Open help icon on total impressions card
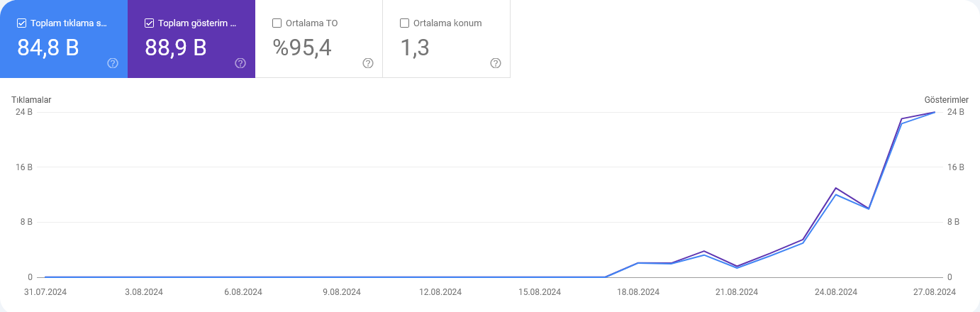Viewport: 980px width, 312px height. tap(240, 63)
